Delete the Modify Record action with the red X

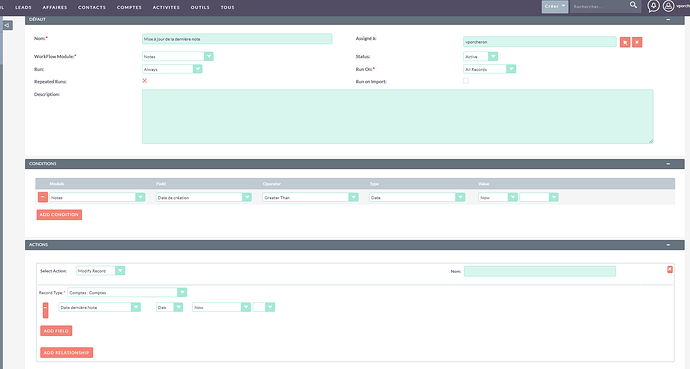[x=670, y=269]
